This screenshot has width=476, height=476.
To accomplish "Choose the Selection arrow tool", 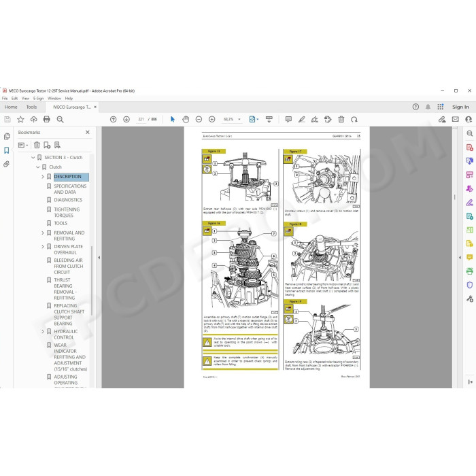I will [173, 119].
